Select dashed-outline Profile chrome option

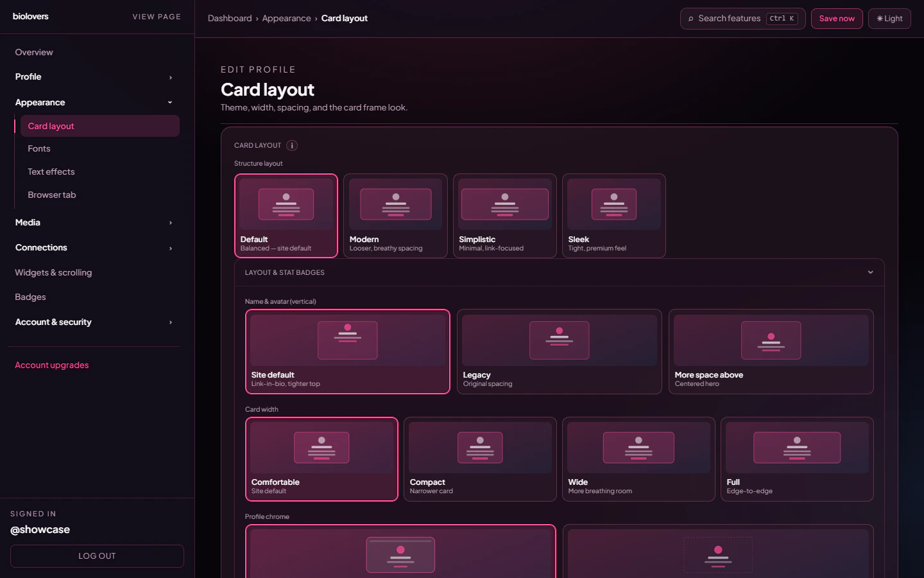[718, 552]
